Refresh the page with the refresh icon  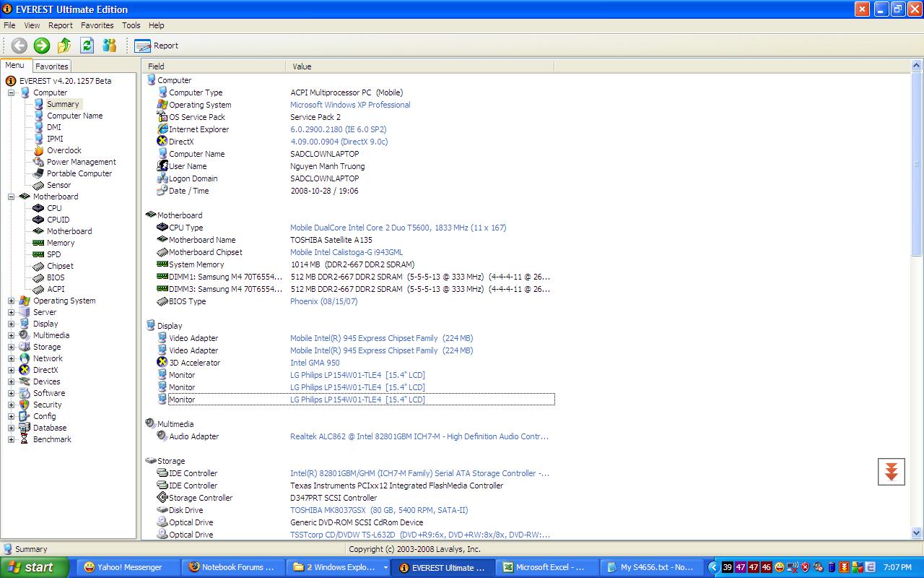click(87, 46)
